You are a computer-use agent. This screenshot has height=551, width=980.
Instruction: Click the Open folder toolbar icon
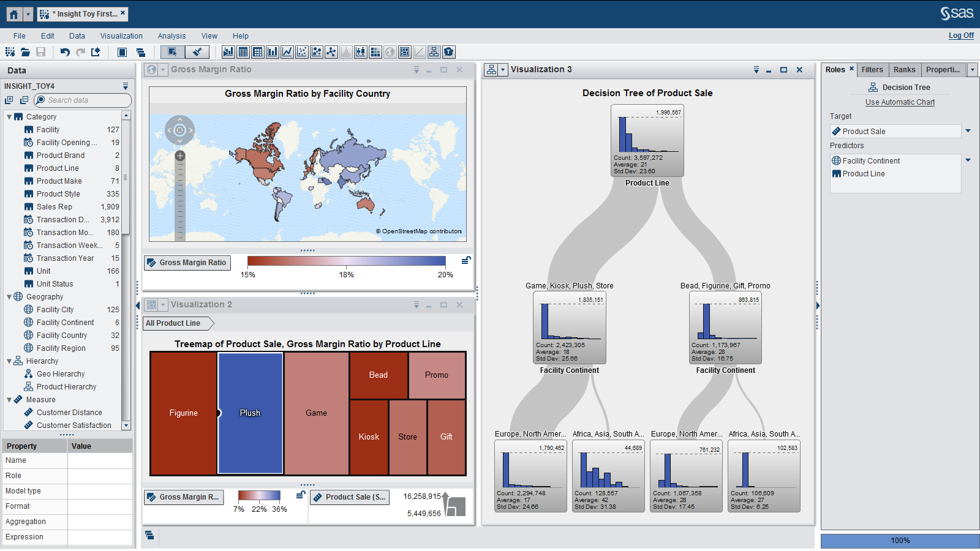coord(25,53)
